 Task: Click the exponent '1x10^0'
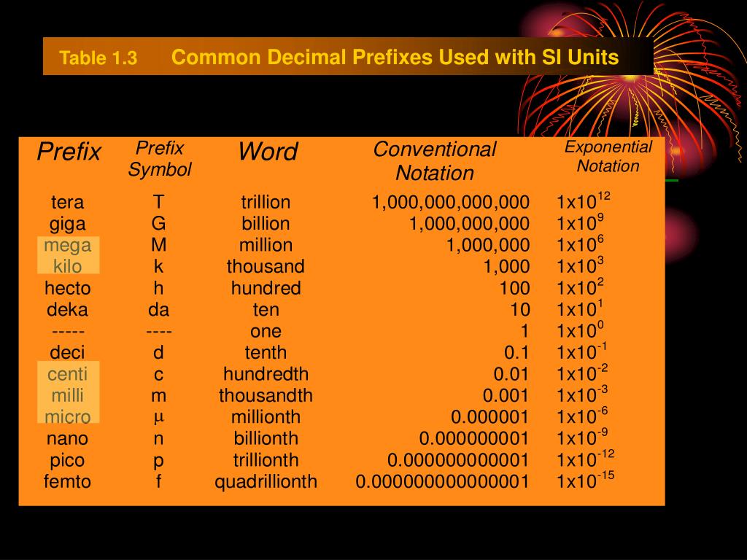pyautogui.click(x=580, y=330)
